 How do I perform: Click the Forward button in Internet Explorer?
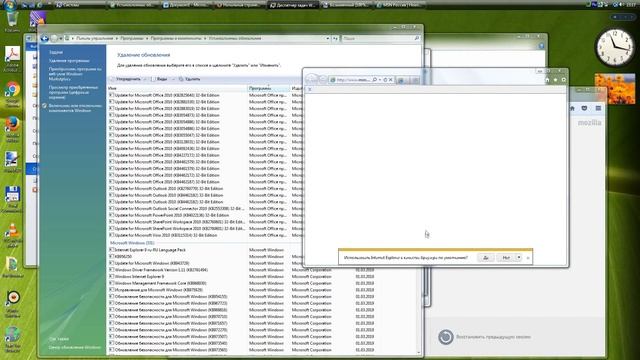(x=323, y=80)
